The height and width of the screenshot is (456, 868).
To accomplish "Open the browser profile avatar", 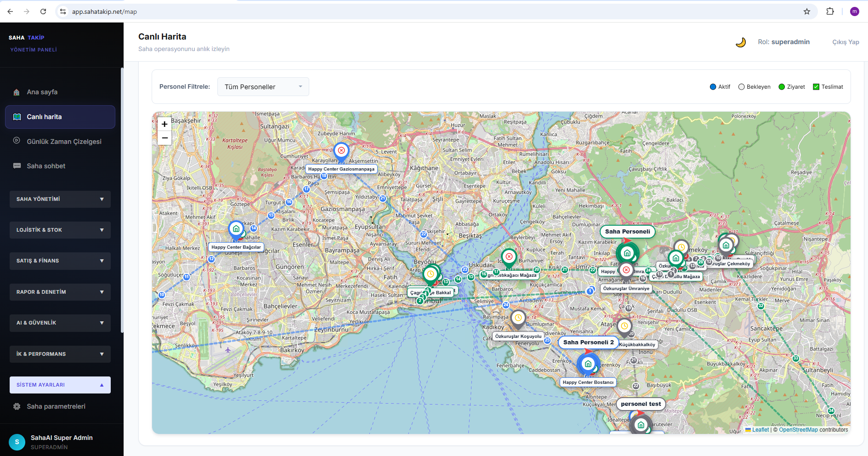I will pos(854,11).
